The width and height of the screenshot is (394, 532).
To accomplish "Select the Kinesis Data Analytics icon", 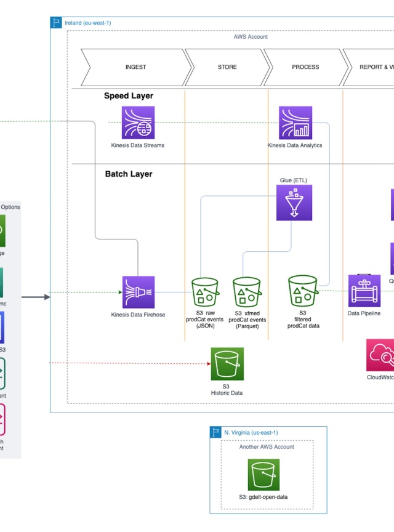I will tap(295, 123).
